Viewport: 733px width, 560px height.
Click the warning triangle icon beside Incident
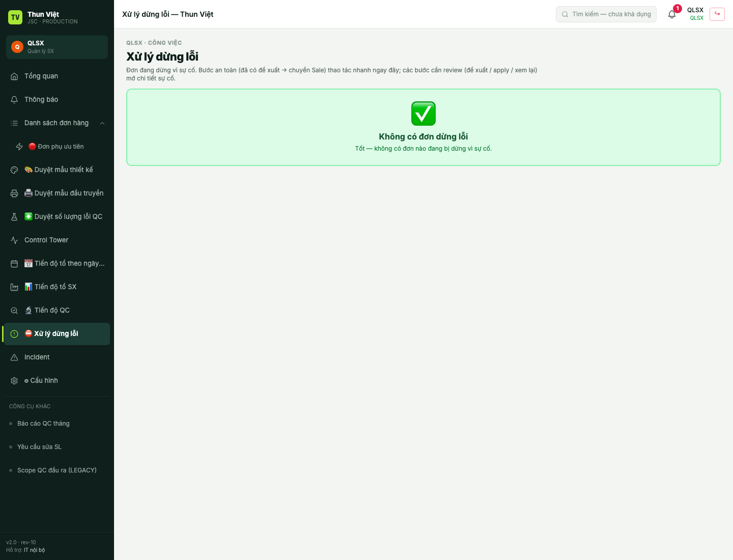tap(14, 357)
